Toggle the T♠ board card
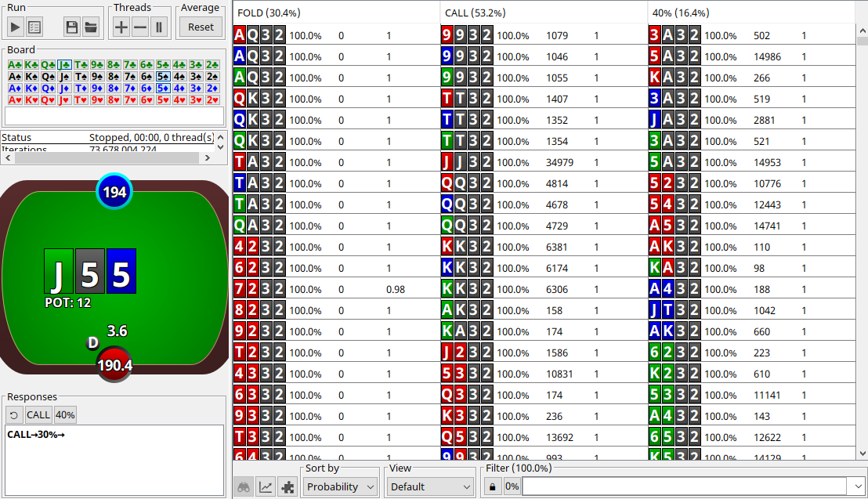The image size is (868, 499). (x=81, y=77)
